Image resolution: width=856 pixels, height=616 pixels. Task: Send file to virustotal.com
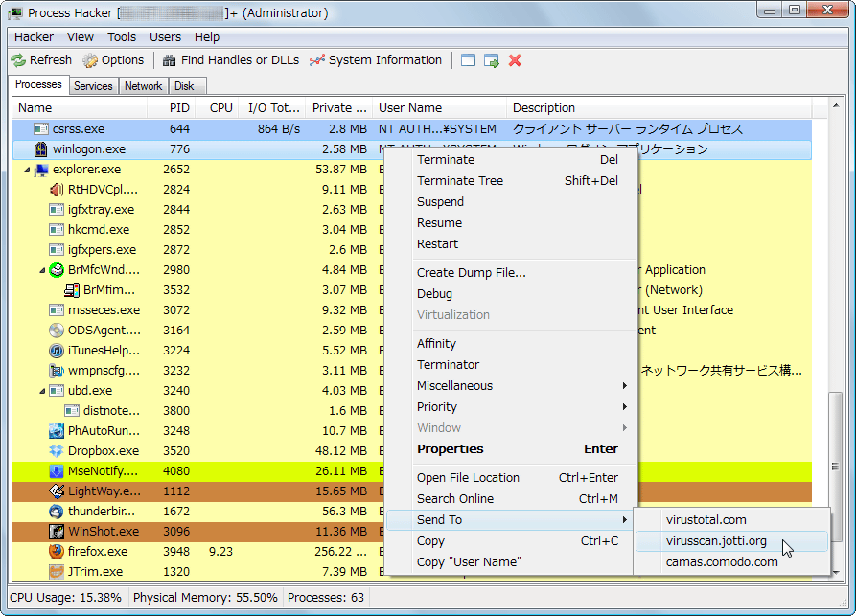coord(731,520)
